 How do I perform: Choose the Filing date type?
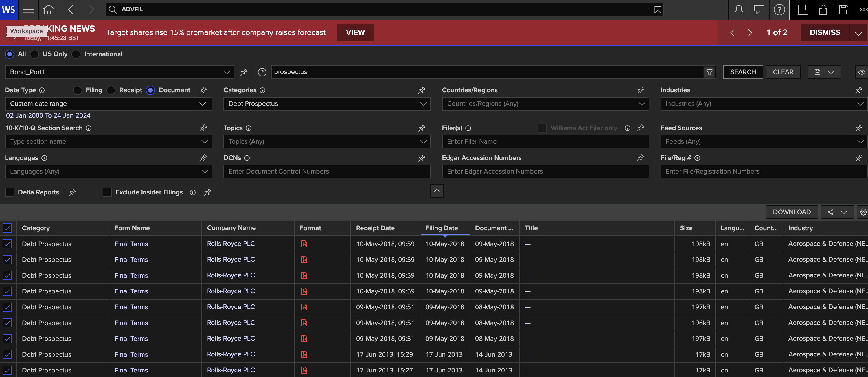pyautogui.click(x=78, y=90)
